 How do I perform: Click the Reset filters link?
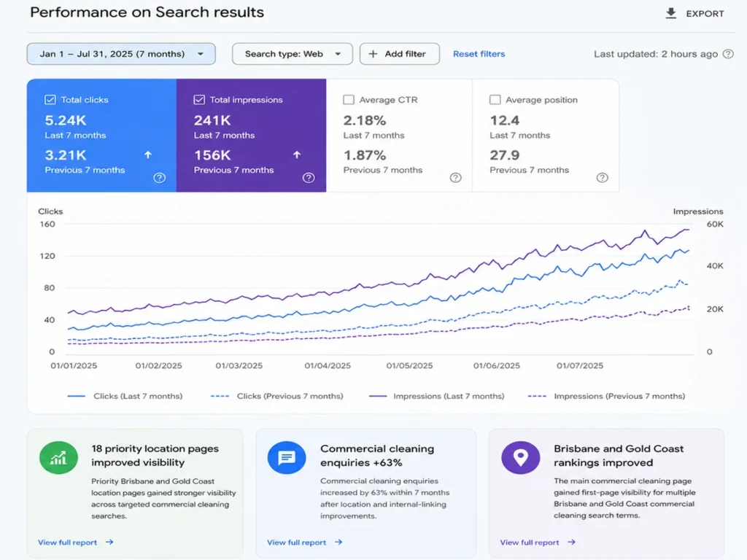click(479, 54)
